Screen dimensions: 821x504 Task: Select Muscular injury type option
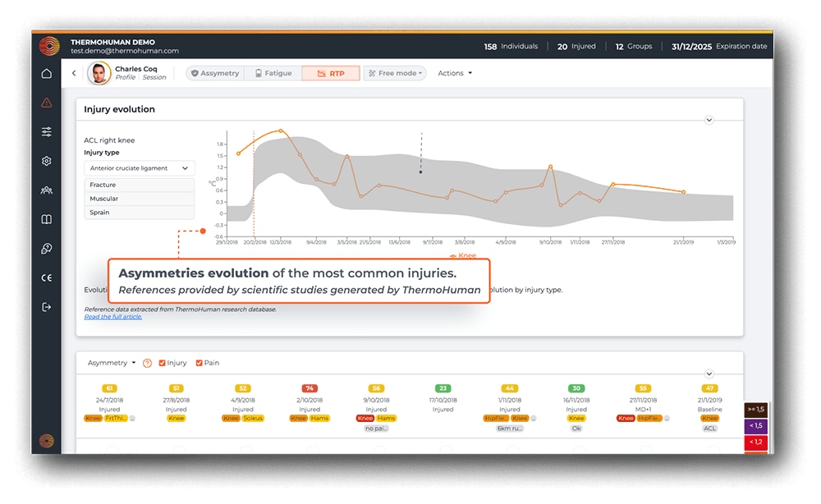[x=140, y=199]
